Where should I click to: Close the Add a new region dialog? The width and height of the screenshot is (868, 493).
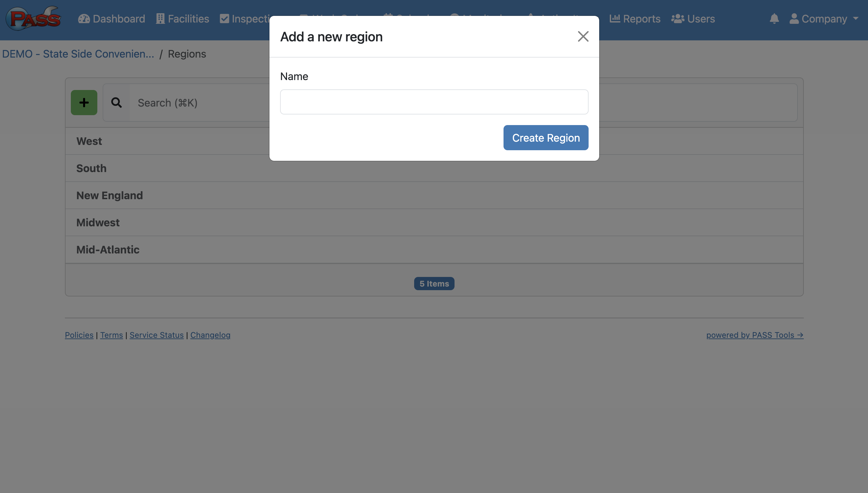(583, 37)
